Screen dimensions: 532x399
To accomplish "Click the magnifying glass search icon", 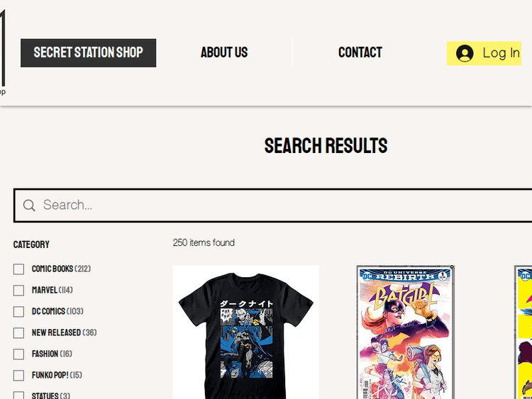I will (x=29, y=205).
